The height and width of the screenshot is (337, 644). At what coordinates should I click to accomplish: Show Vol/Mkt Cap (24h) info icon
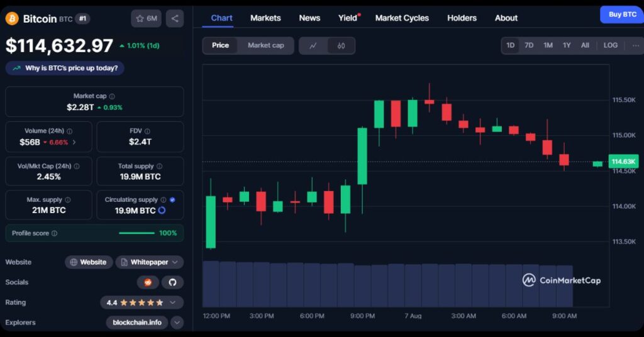tap(77, 166)
